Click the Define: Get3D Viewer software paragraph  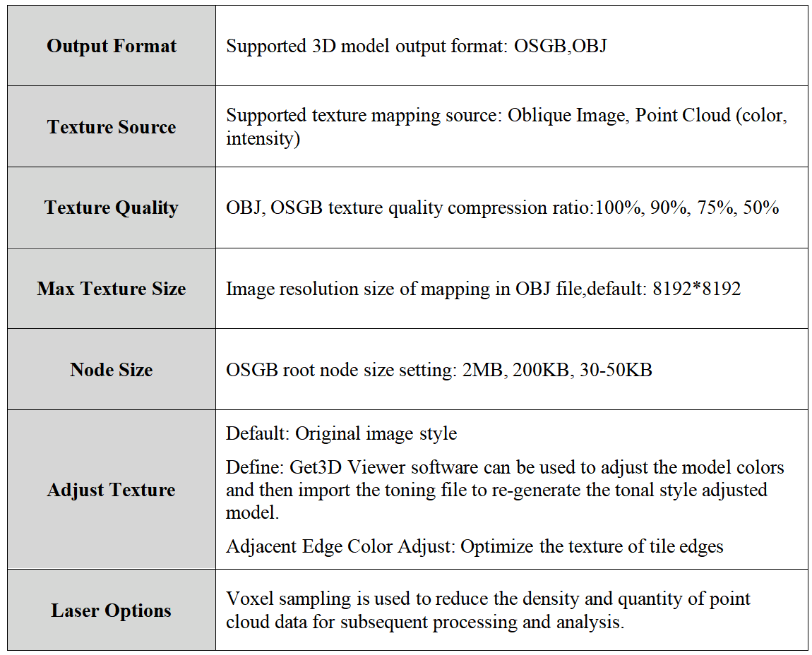pyautogui.click(x=505, y=490)
